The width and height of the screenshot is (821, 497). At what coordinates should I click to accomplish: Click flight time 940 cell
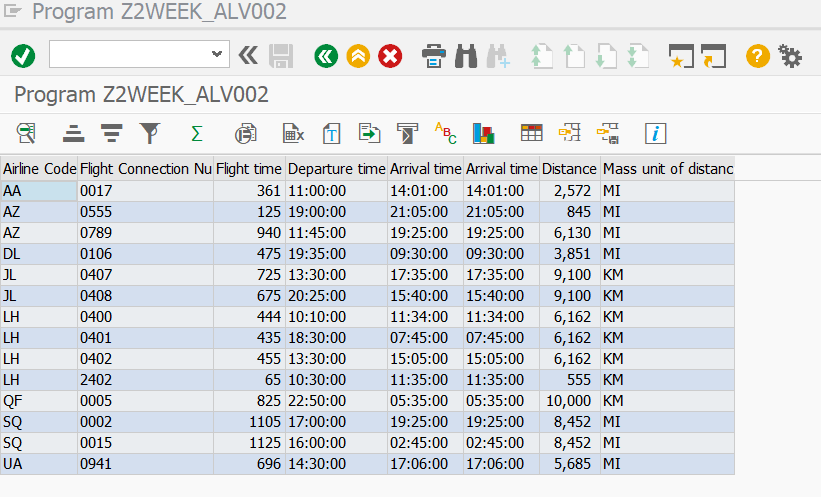click(249, 233)
